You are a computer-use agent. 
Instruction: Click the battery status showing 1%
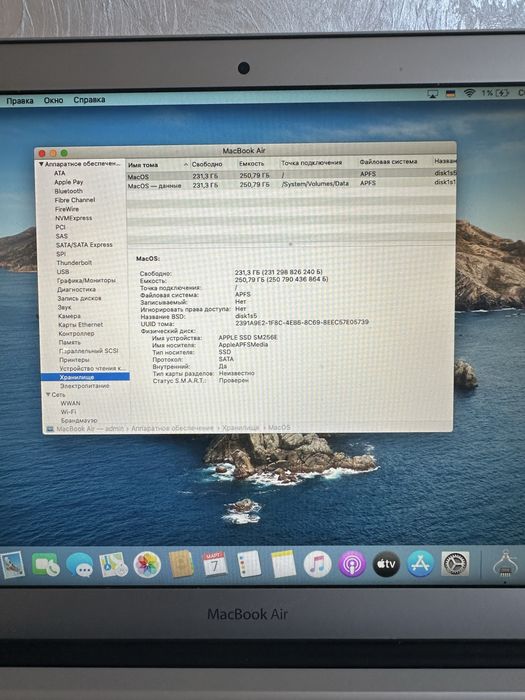(496, 93)
